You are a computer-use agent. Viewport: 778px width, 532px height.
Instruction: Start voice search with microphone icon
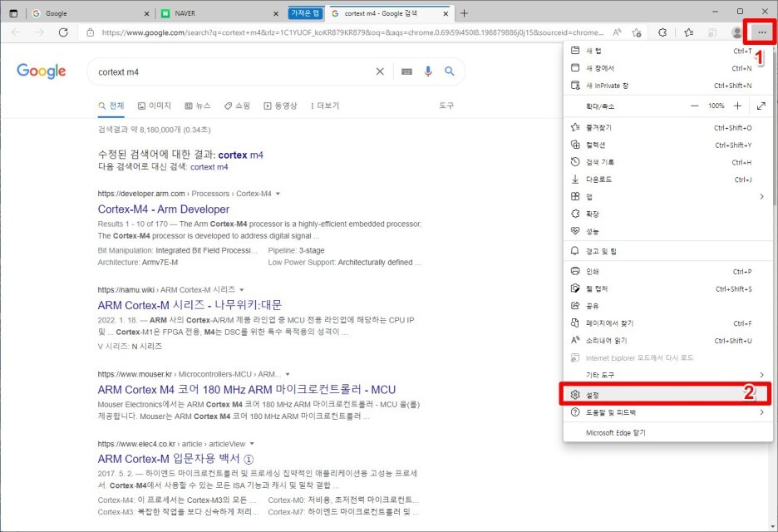(x=428, y=71)
